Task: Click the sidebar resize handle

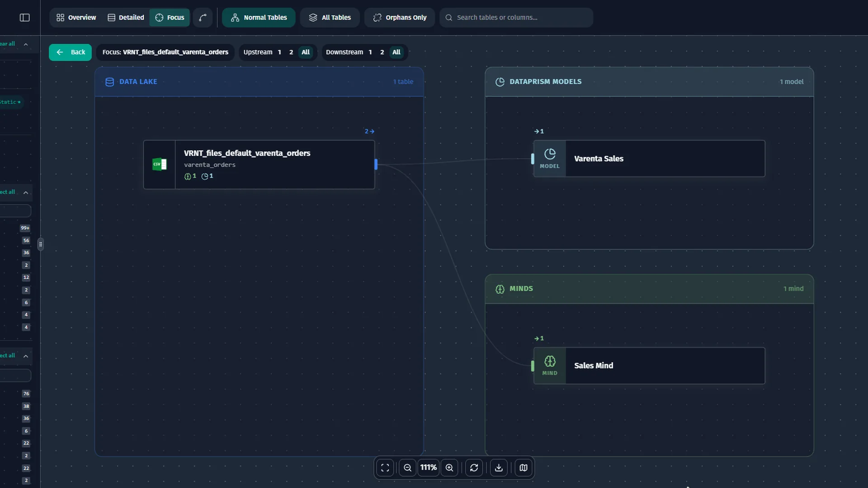Action: [41, 244]
